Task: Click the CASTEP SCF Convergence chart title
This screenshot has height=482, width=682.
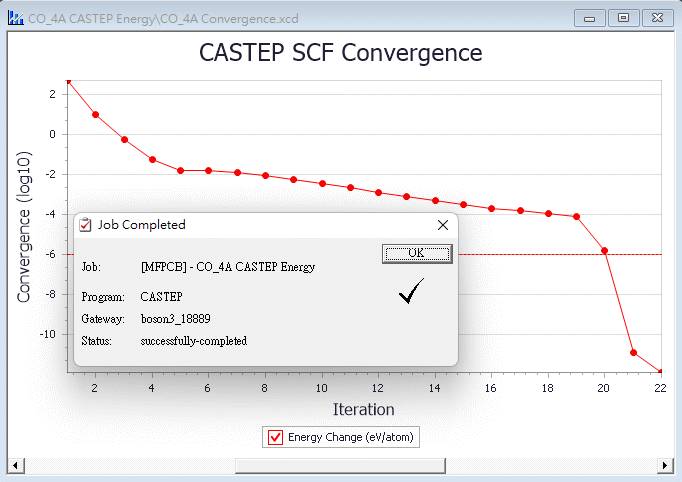Action: 341,53
